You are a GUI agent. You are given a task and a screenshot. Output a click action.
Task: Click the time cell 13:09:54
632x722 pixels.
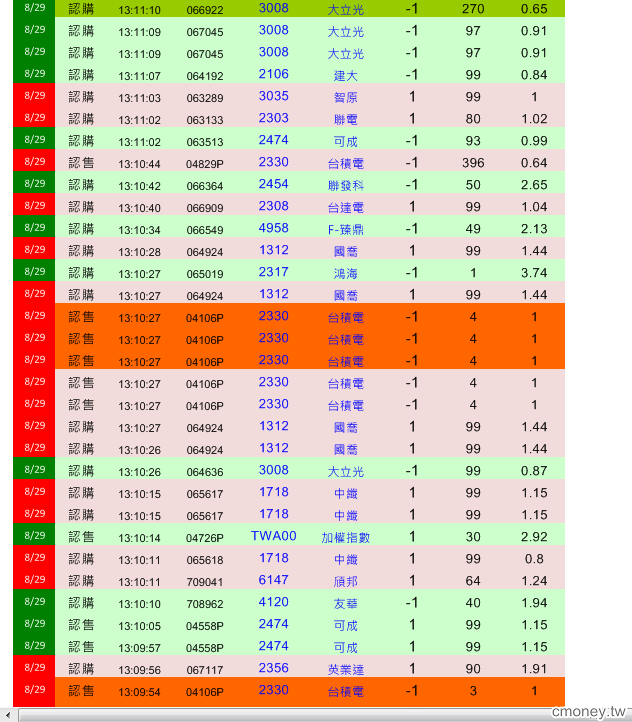point(139,692)
